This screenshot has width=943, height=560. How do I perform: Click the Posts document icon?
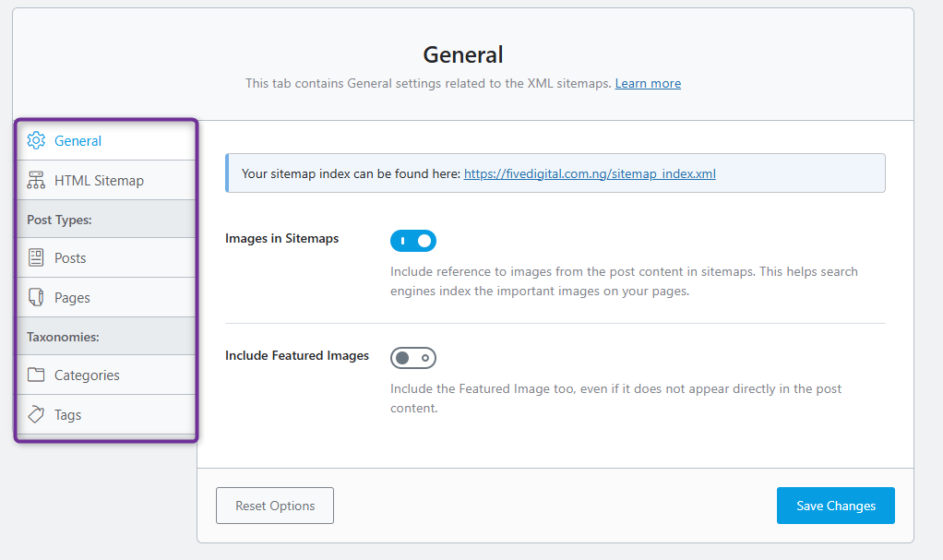point(36,257)
